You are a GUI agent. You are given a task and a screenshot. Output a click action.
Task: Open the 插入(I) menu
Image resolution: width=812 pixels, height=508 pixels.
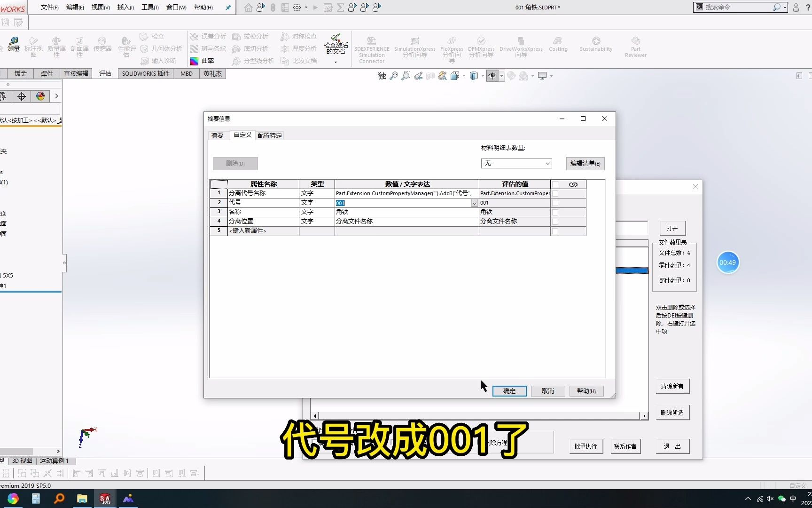click(125, 7)
